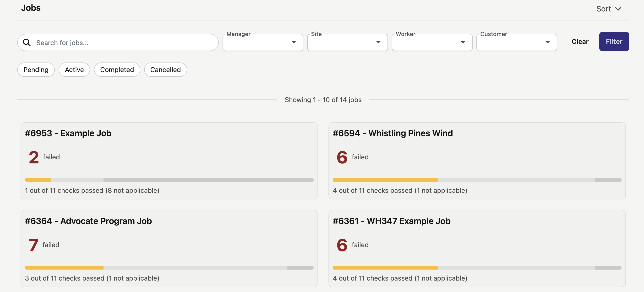Open job #6364 Advocate Program Job
This screenshot has width=644, height=292.
[x=88, y=221]
